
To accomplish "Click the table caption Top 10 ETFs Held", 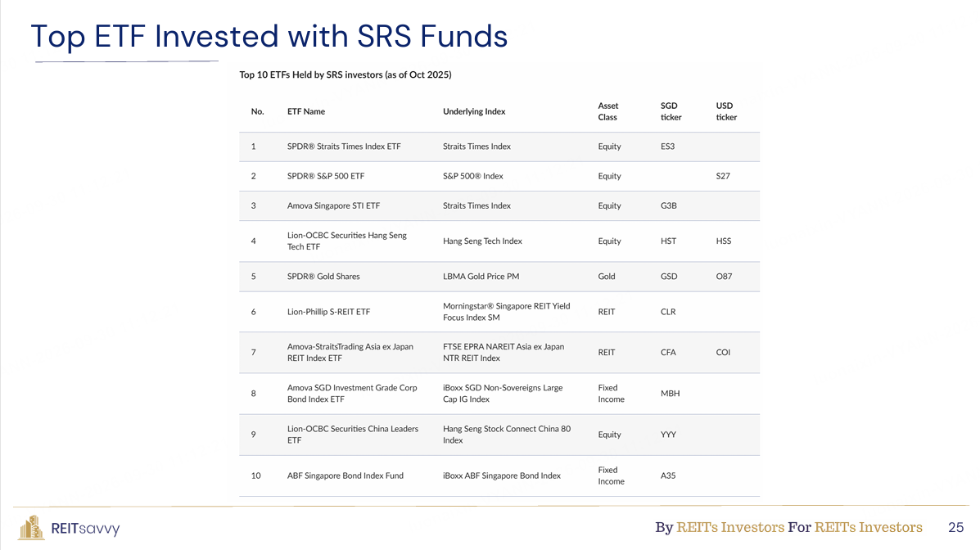I will pos(345,74).
